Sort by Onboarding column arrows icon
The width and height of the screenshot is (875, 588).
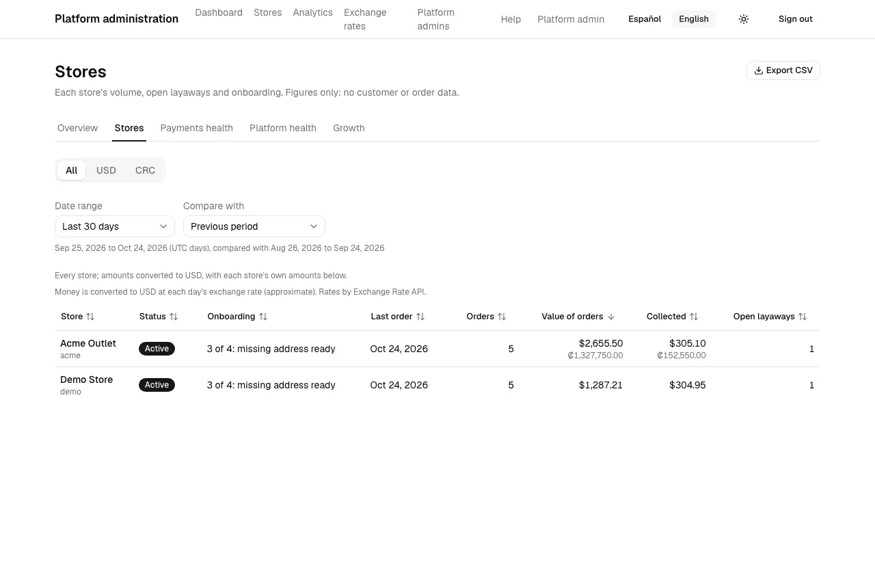[263, 317]
